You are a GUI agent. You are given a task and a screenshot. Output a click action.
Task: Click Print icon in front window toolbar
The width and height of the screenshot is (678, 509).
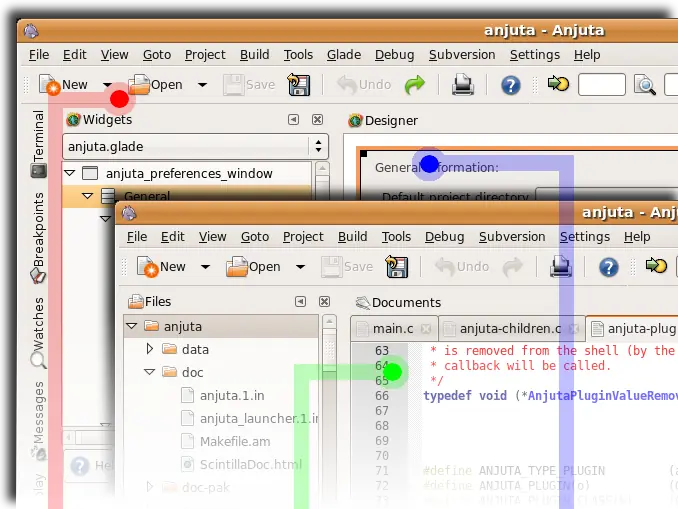pyautogui.click(x=561, y=266)
